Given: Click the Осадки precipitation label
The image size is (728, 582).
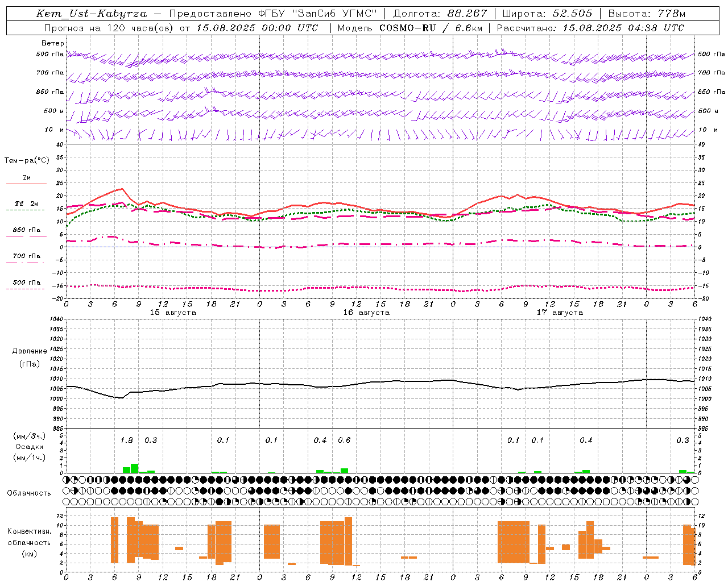Looking at the screenshot, I should pyautogui.click(x=29, y=447).
